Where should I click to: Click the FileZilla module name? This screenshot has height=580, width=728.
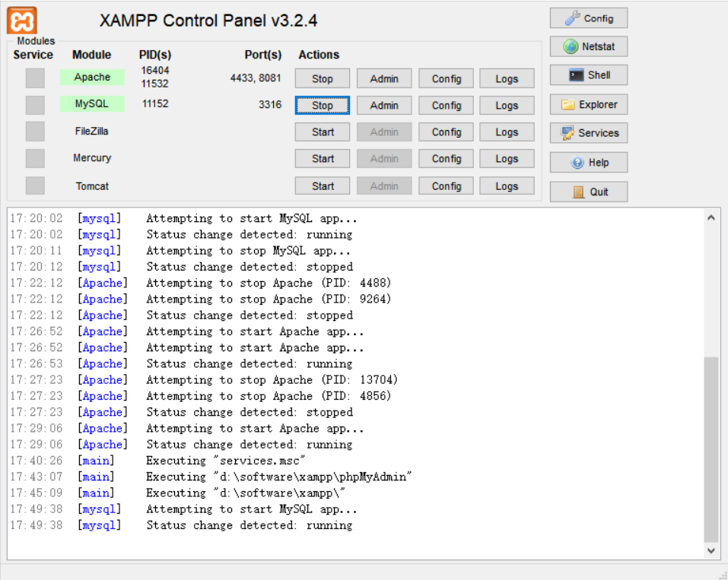point(91,132)
